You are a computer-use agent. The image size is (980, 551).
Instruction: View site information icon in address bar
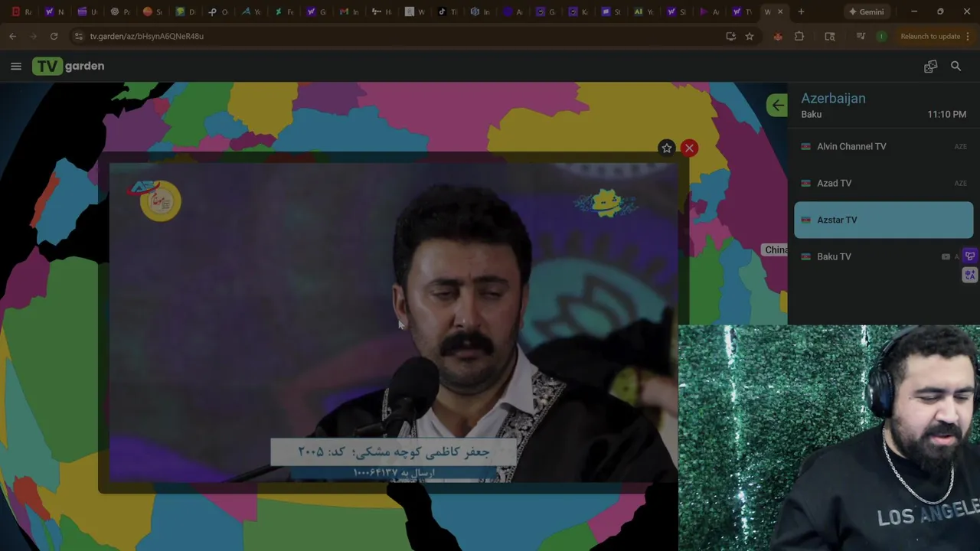coord(78,36)
